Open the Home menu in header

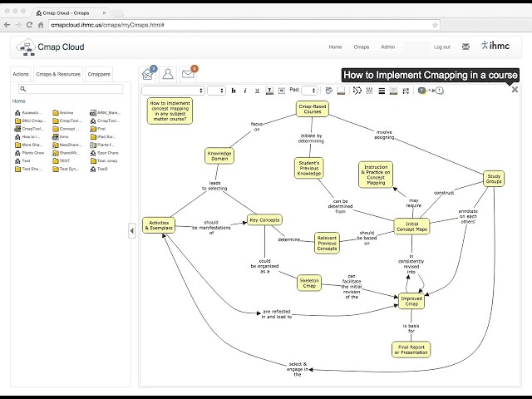pos(335,47)
